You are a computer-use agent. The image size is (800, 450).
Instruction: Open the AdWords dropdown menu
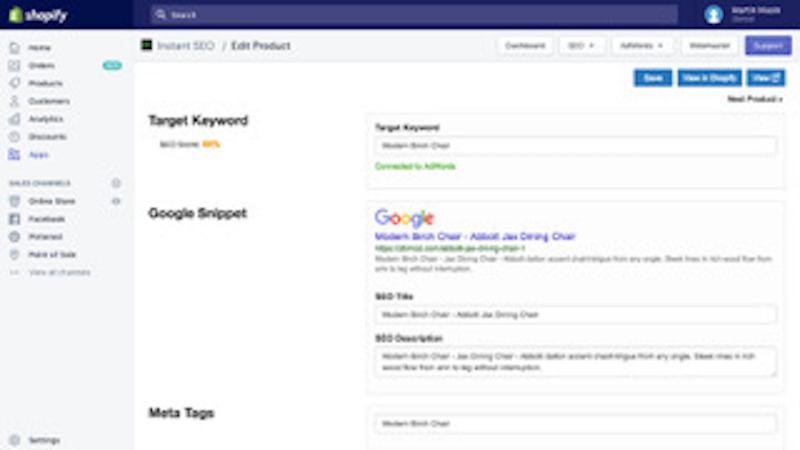642,45
